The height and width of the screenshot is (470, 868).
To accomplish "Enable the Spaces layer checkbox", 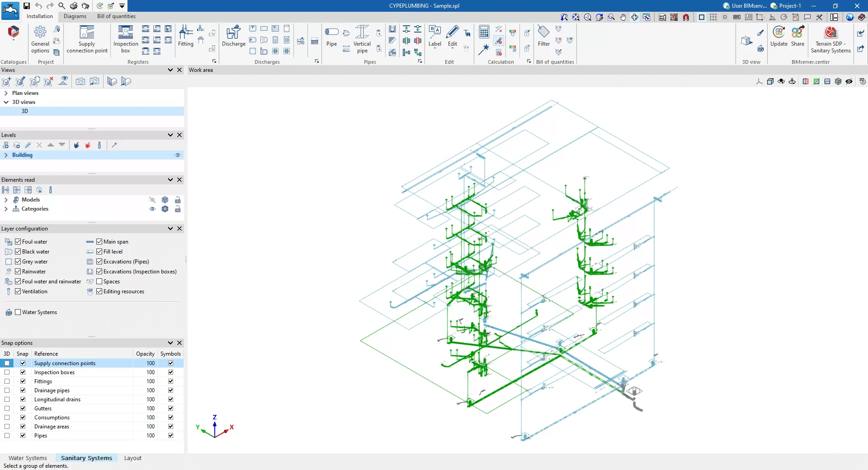I will coord(99,282).
